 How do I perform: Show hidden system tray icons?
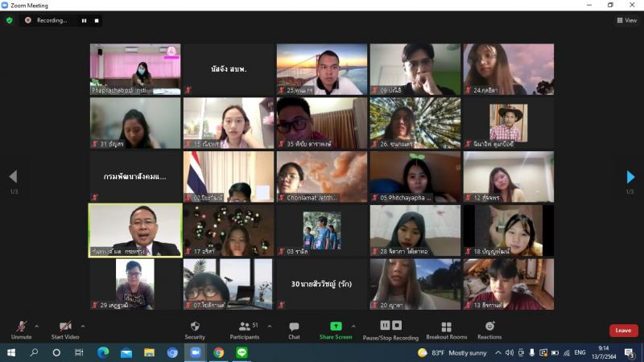pyautogui.click(x=498, y=352)
